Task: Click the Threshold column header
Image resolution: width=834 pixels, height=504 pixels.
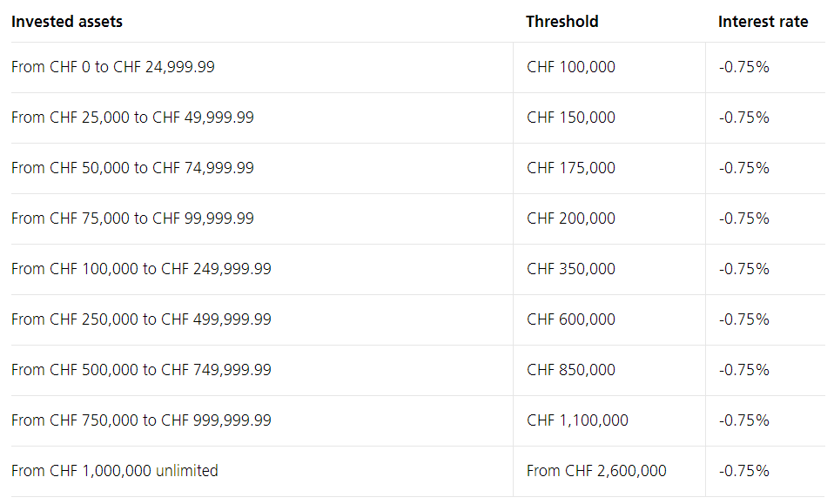Action: pos(562,21)
